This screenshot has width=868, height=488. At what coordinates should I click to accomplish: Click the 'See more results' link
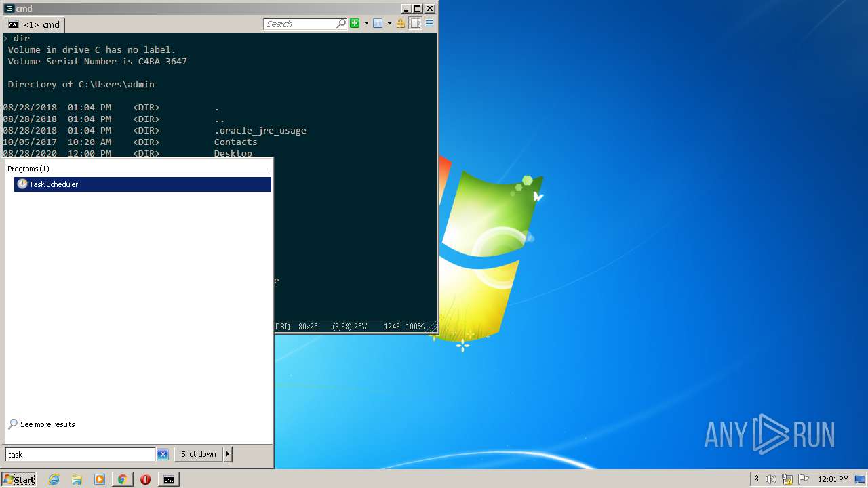tap(47, 424)
